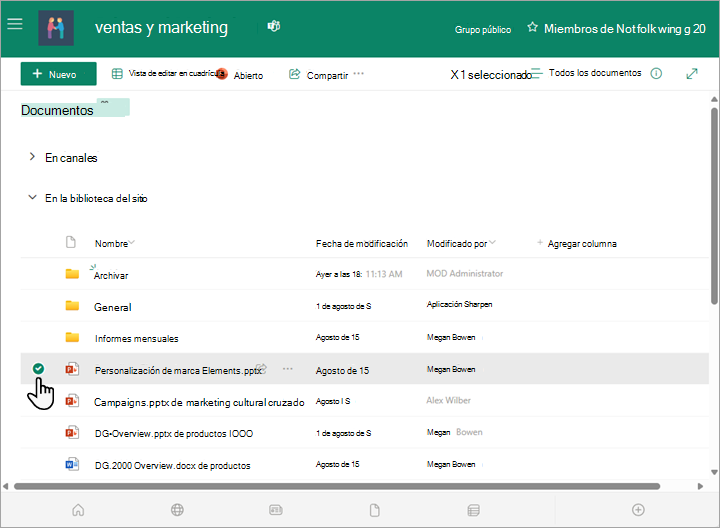Click the star follow icon
The height and width of the screenshot is (528, 720).
click(x=532, y=27)
